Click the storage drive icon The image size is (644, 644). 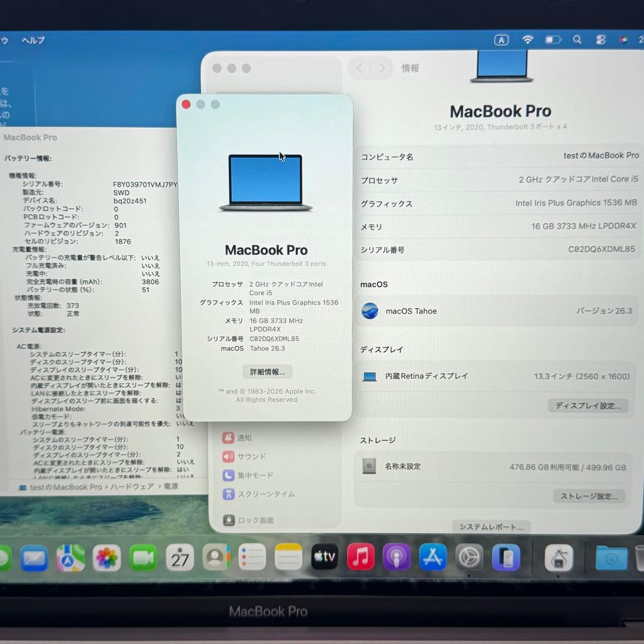point(369,466)
